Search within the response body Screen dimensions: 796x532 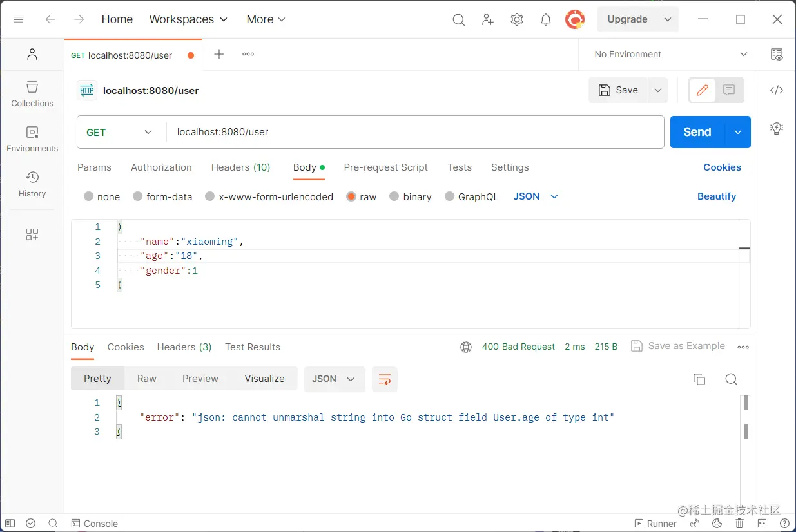[731, 379]
